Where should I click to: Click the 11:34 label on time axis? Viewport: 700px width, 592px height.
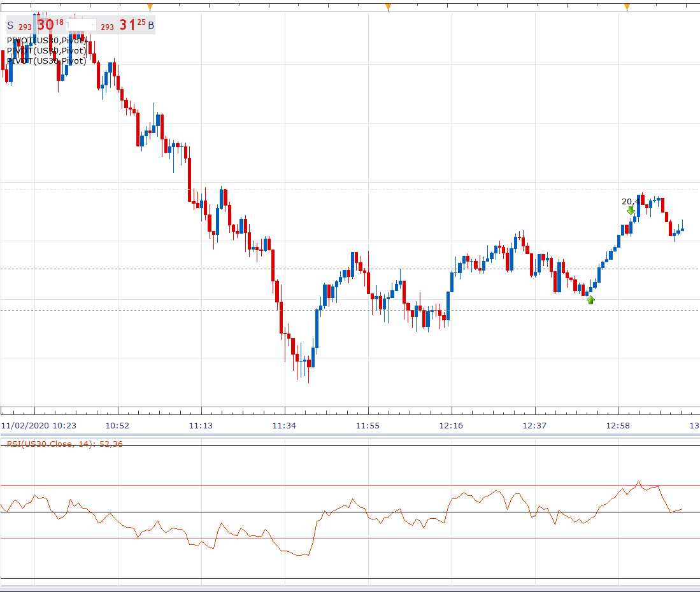coord(284,426)
